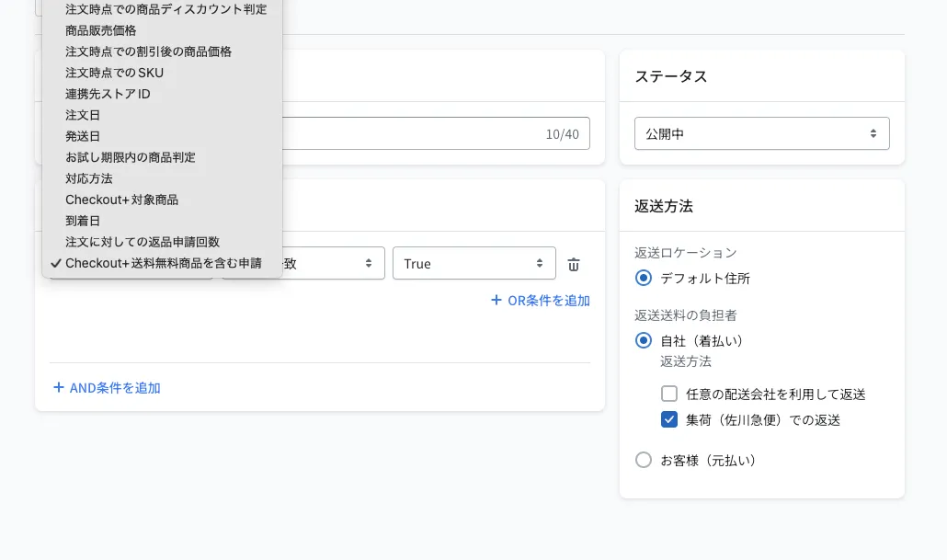Delete the condition row with trash icon
Viewport: 947px width, 560px height.
(x=573, y=264)
